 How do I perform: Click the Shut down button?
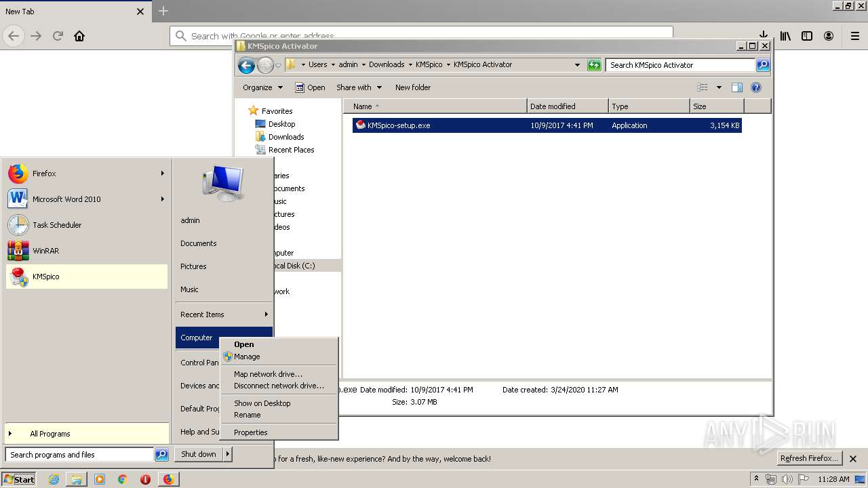pyautogui.click(x=199, y=454)
